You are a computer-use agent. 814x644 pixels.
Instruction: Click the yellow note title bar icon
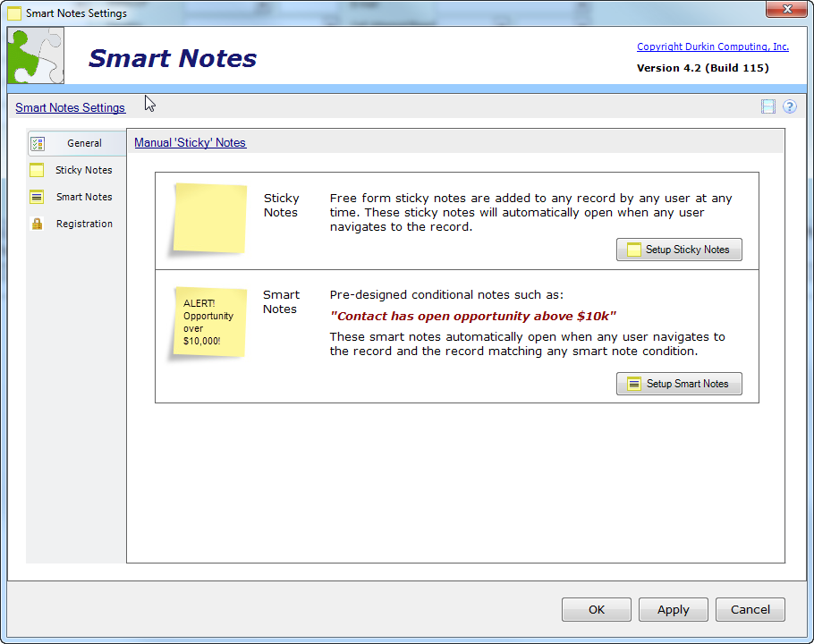click(x=14, y=13)
